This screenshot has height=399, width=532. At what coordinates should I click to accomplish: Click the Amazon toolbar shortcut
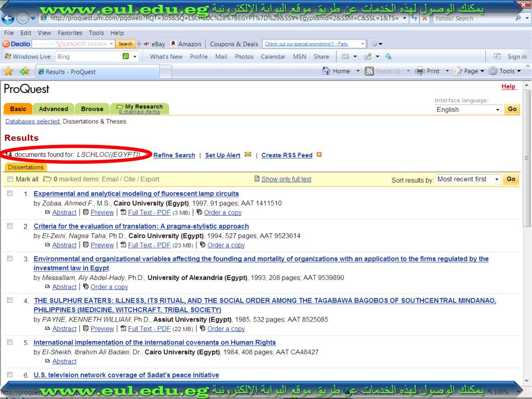[x=185, y=44]
